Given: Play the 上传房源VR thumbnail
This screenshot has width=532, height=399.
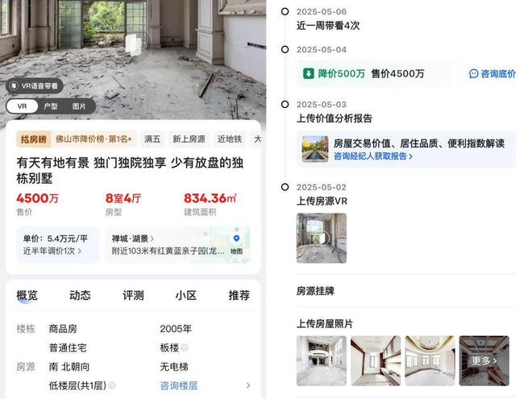Looking at the screenshot, I should (322, 238).
